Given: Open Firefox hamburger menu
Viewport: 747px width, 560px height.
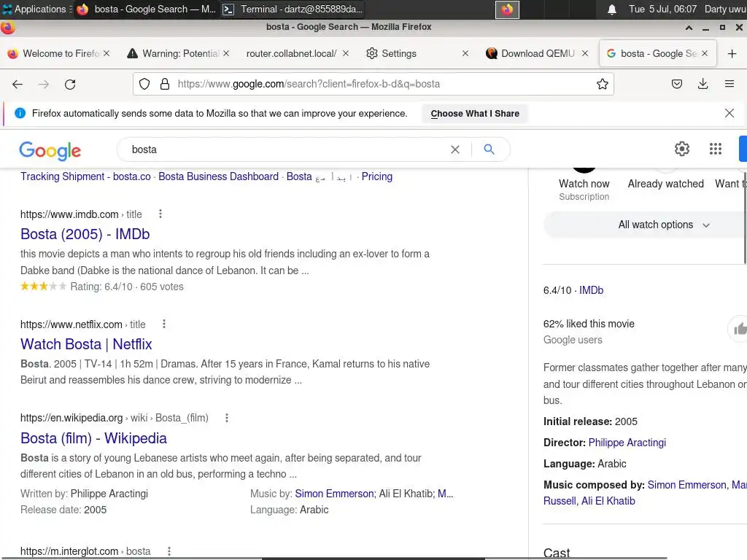Looking at the screenshot, I should (729, 85).
